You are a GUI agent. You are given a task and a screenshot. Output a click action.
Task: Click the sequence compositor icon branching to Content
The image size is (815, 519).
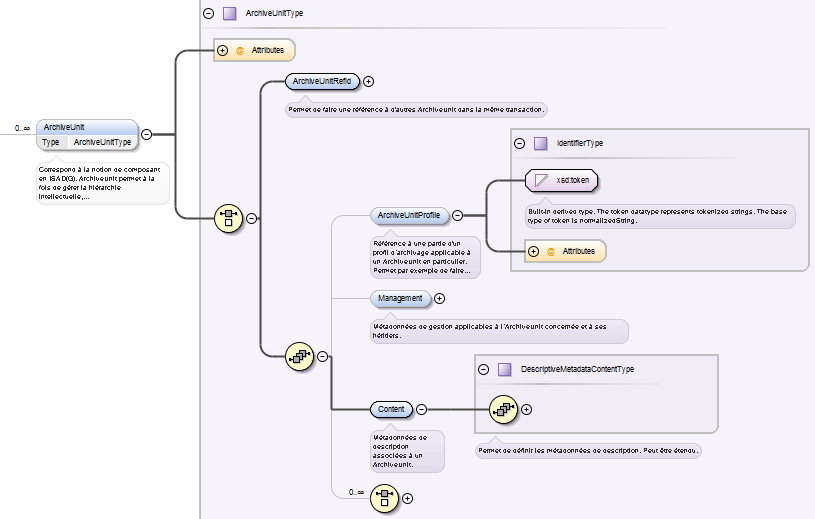coord(299,355)
